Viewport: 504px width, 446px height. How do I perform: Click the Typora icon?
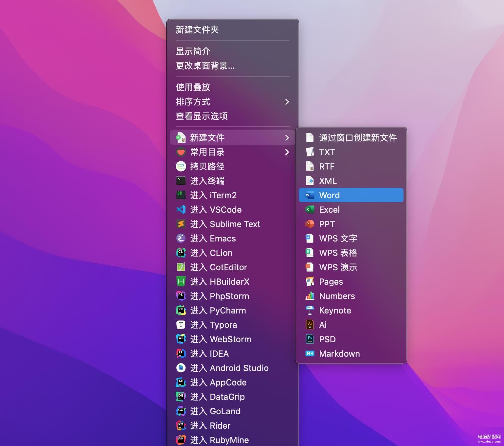pos(181,325)
